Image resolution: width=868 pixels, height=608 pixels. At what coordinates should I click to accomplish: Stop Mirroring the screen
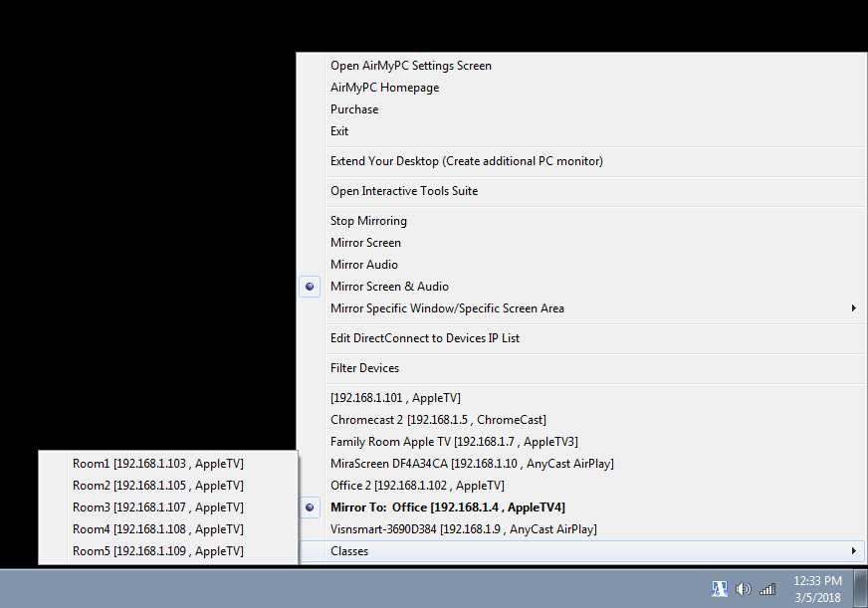point(368,221)
